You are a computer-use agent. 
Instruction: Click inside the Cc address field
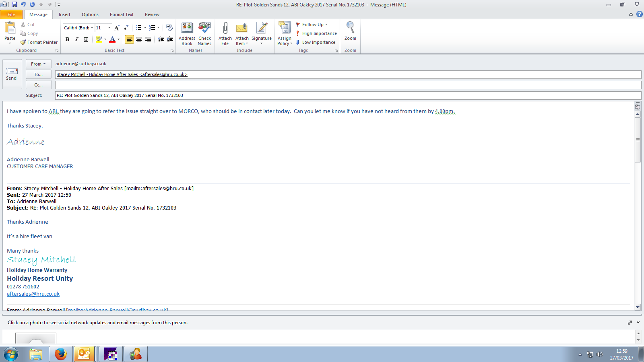[x=348, y=85]
